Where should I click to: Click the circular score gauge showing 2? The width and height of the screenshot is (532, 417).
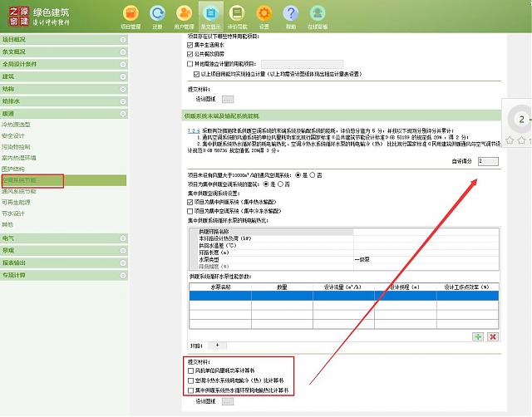tap(521, 120)
